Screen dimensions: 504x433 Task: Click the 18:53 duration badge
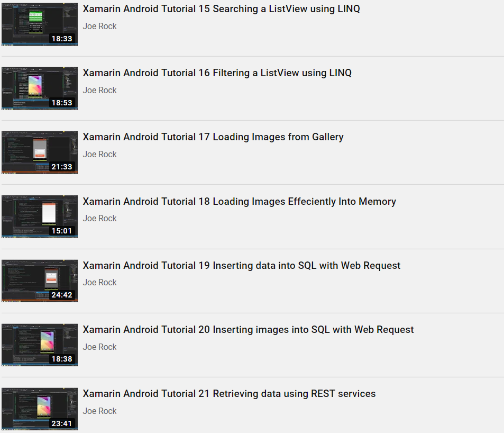pos(62,103)
